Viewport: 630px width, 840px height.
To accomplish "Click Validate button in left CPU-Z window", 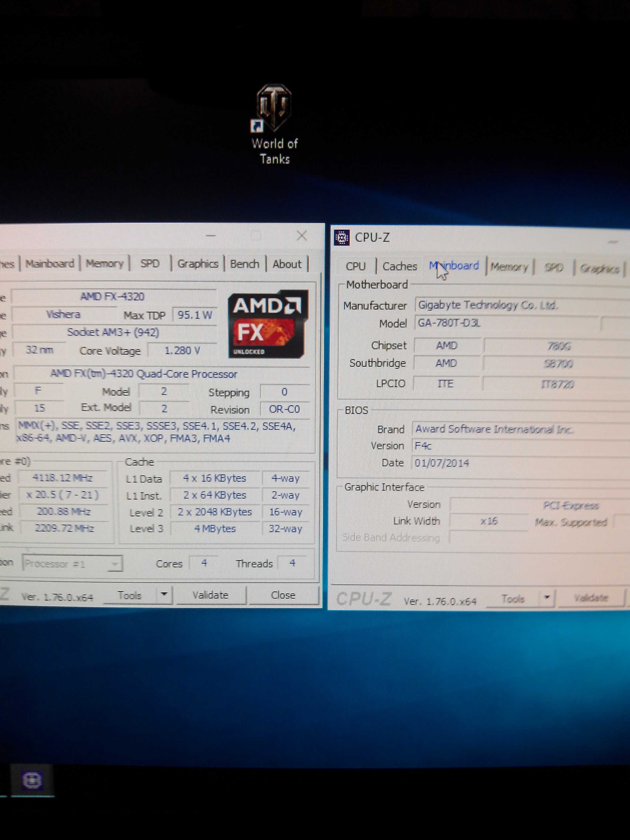I will [211, 595].
